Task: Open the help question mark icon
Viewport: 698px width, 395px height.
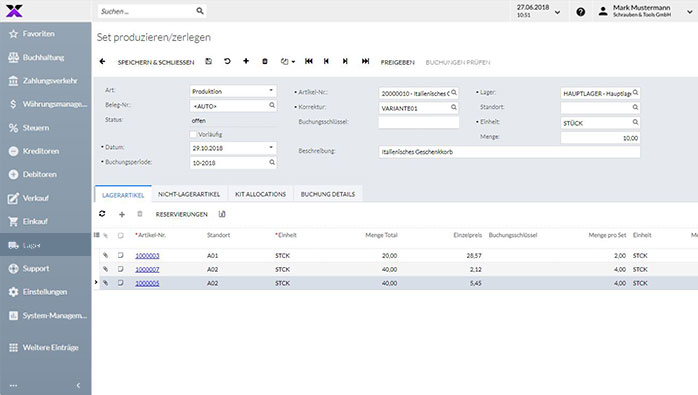Action: (580, 12)
